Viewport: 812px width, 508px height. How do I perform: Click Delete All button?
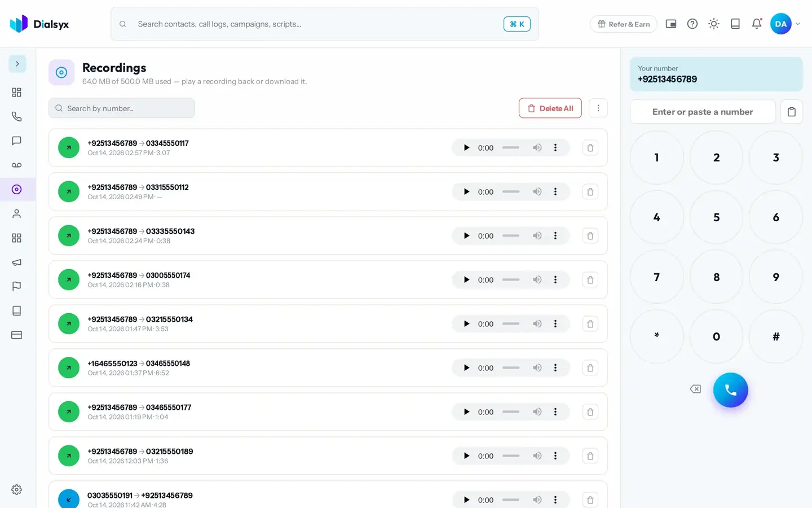click(550, 108)
